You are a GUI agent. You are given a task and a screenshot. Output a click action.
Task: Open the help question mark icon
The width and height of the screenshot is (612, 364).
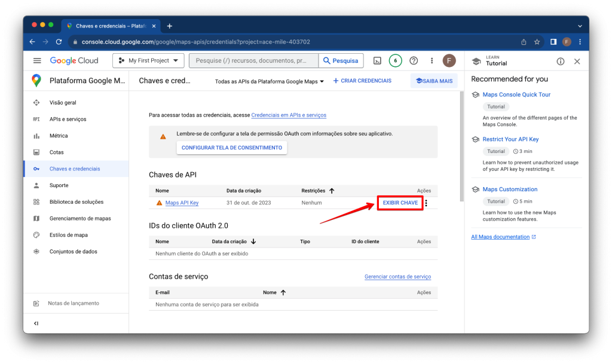(x=414, y=60)
